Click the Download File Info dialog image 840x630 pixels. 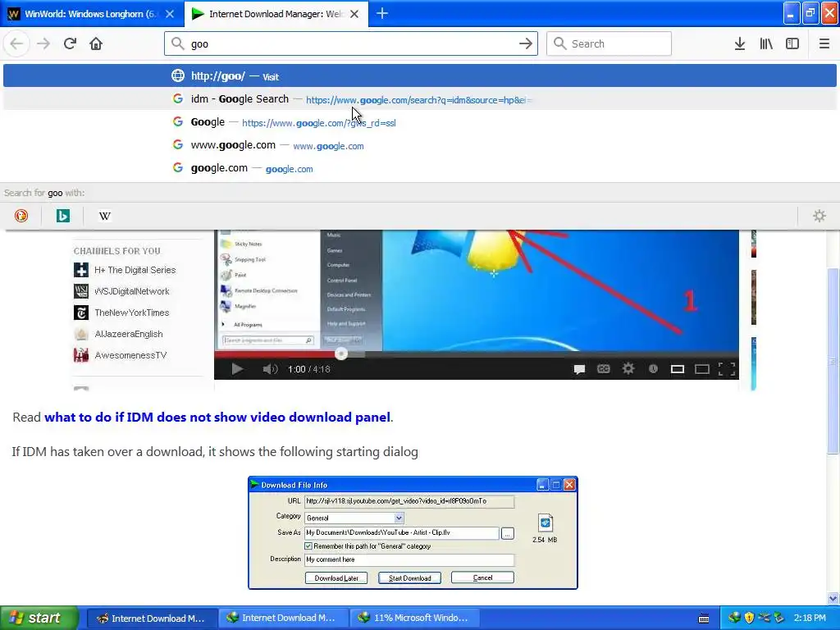point(413,532)
